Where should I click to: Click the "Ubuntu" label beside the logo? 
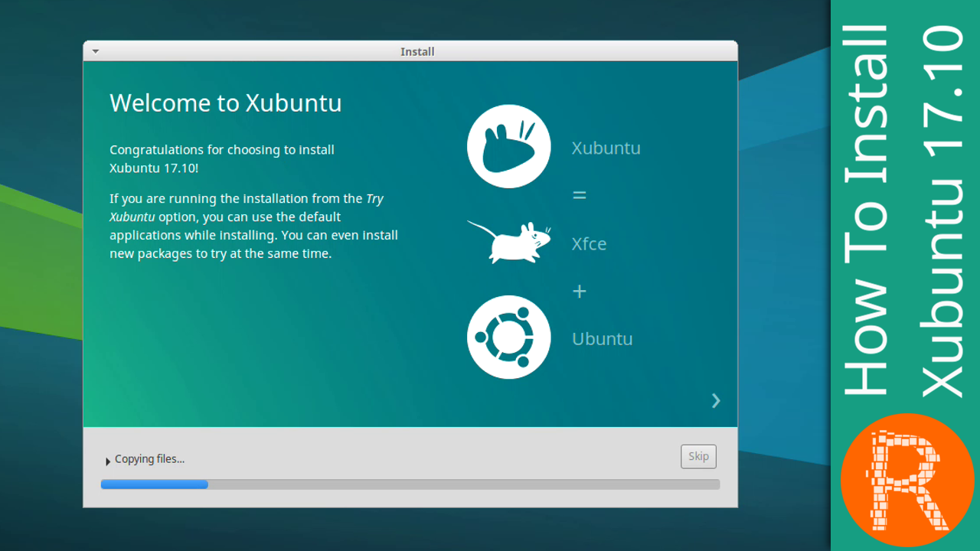tap(603, 339)
